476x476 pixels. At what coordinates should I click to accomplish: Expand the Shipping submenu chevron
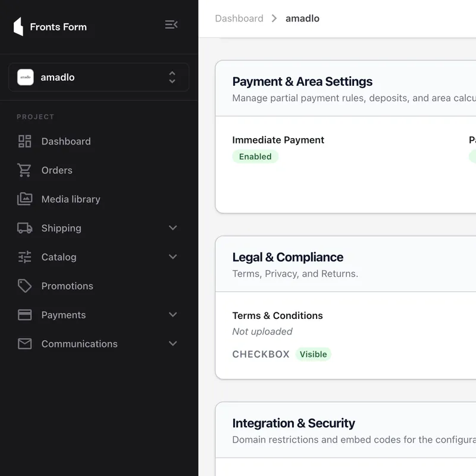173,228
